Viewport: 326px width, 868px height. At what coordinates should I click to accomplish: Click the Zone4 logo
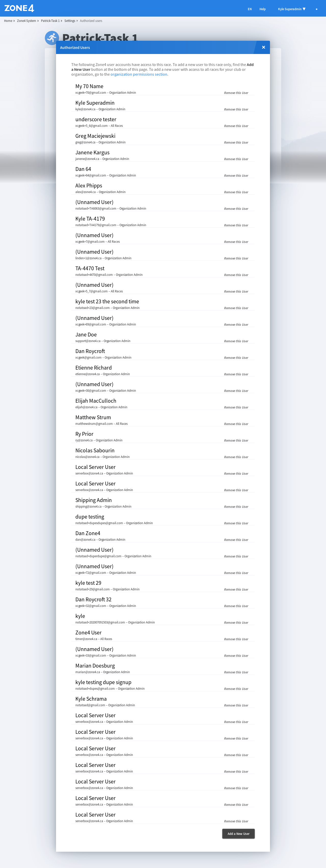pos(19,8)
